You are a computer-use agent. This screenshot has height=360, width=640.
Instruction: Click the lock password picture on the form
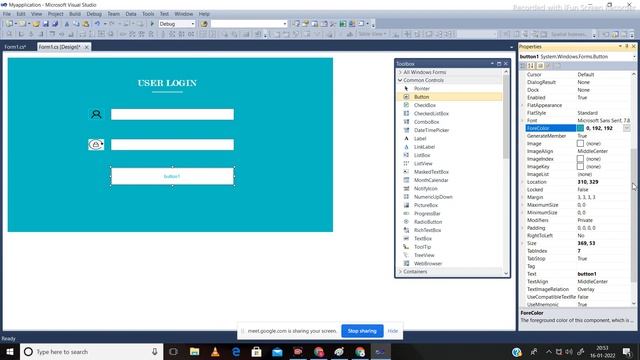coord(96,144)
